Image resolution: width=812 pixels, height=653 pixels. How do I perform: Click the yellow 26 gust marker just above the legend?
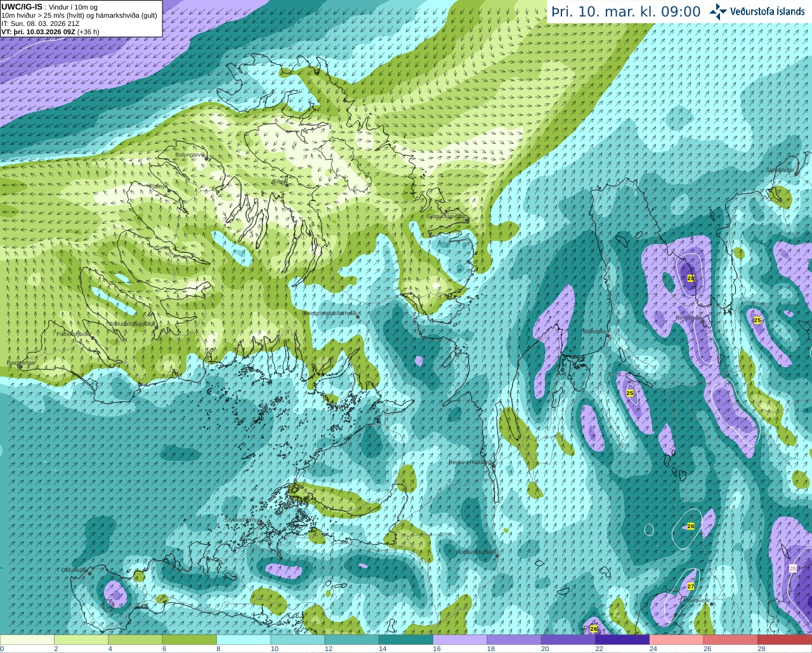[x=594, y=629]
